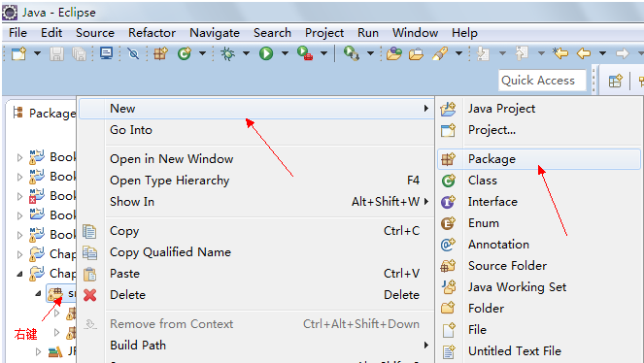Open the New Java Class dropdown arrow
The height and width of the screenshot is (363, 644).
[202, 53]
